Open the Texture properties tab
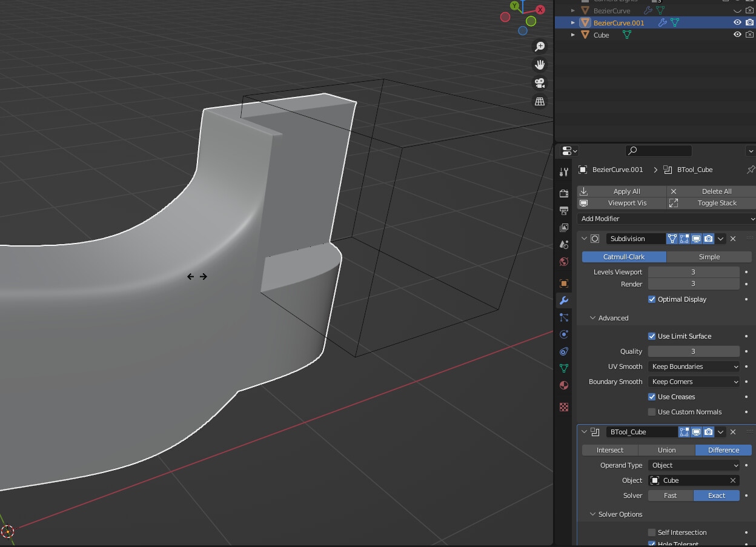This screenshot has width=756, height=547. (x=564, y=407)
